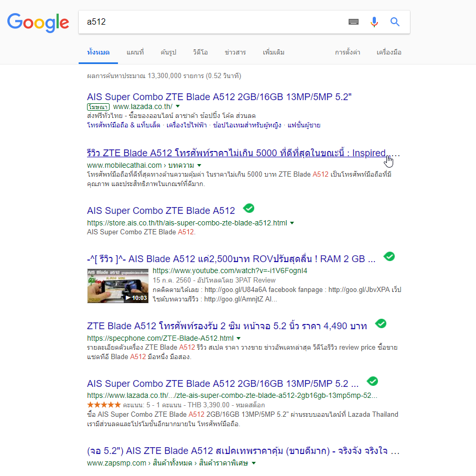
Task: Click green checkmark beside YouTube review result
Action: pyautogui.click(x=389, y=256)
